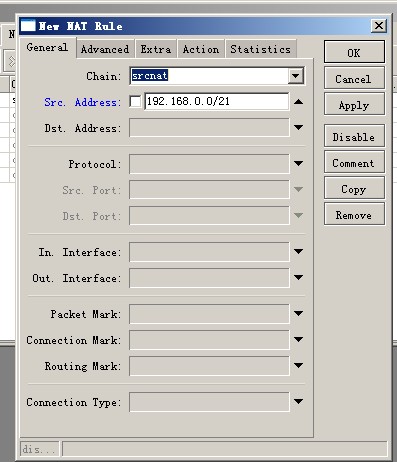Image resolution: width=397 pixels, height=462 pixels.
Task: Expand the Packet Mark field
Action: [x=298, y=313]
